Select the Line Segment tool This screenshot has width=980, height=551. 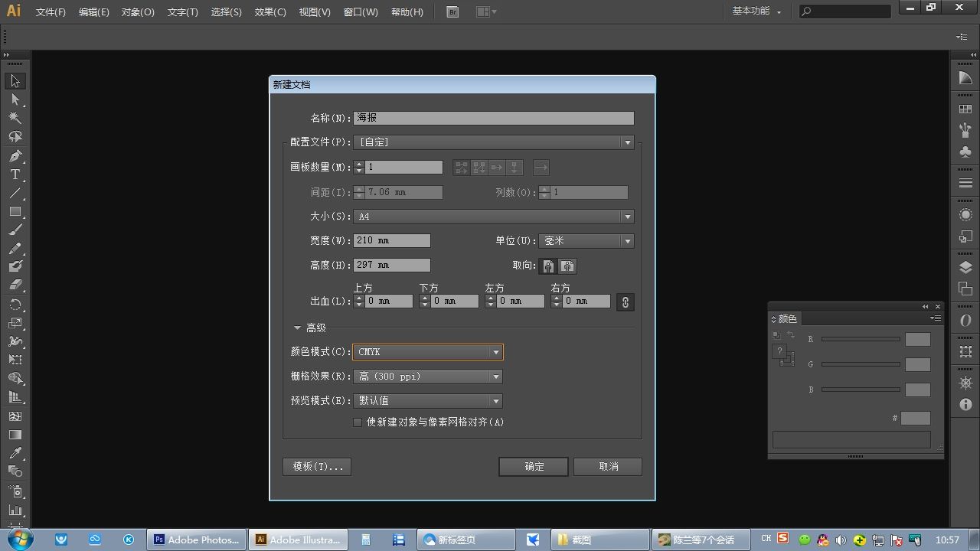(15, 193)
